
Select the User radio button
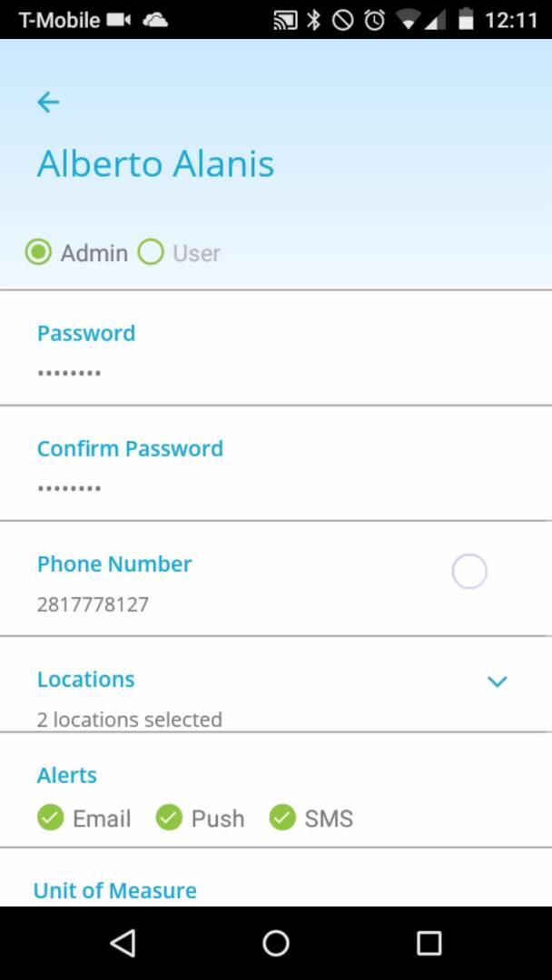[x=151, y=252]
